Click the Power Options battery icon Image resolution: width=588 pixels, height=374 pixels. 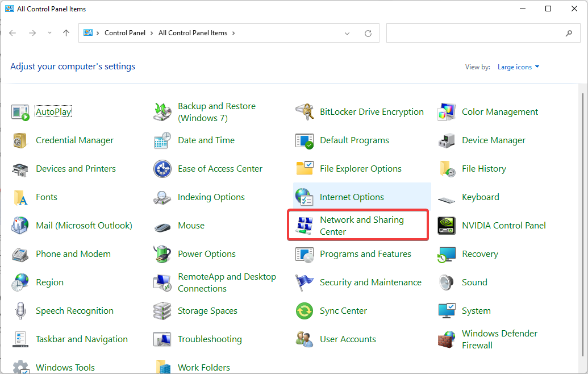[x=162, y=254]
